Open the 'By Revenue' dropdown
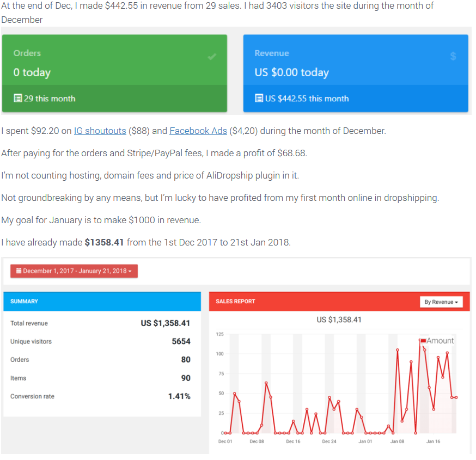Image resolution: width=476 pixels, height=460 pixels. point(441,302)
